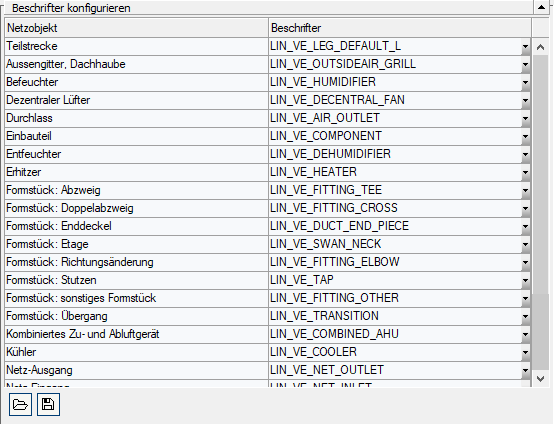Open dropdown for LIN_VE_FITTING_ELBOW

tap(525, 262)
